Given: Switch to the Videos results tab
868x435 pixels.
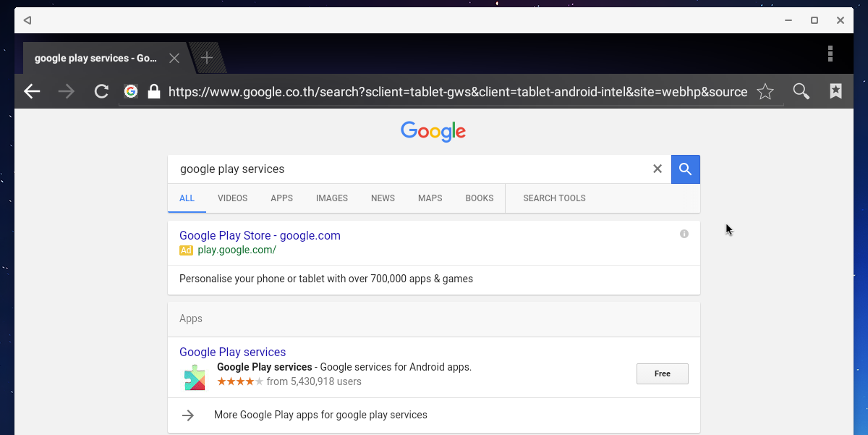Looking at the screenshot, I should [232, 198].
